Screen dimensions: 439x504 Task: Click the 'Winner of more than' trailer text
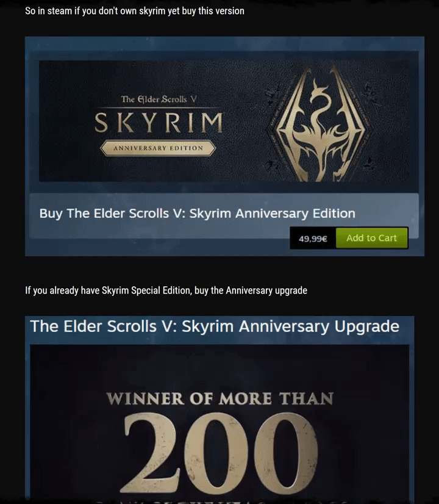pos(220,398)
